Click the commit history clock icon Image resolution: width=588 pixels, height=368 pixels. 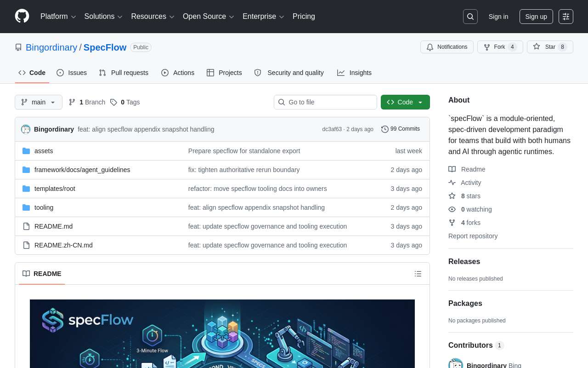384,129
